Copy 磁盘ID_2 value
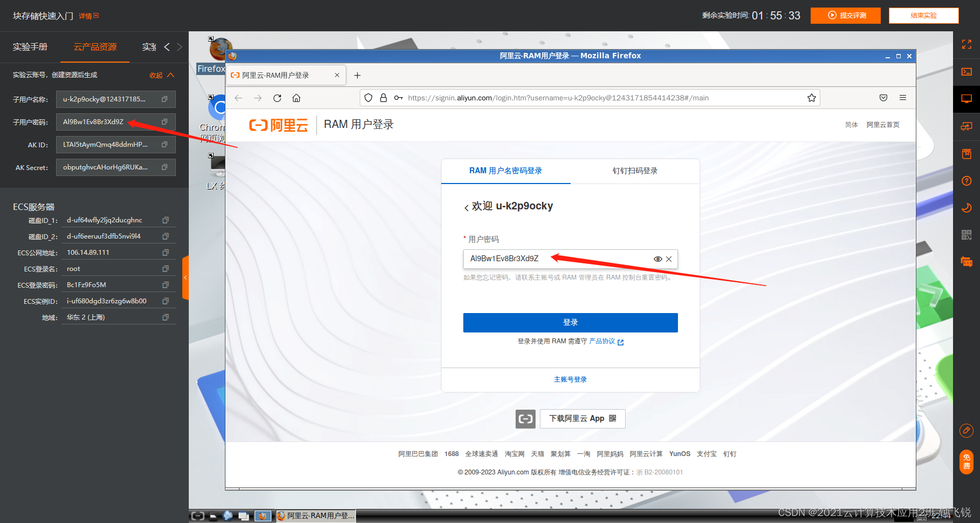This screenshot has height=523, width=980. (x=166, y=236)
